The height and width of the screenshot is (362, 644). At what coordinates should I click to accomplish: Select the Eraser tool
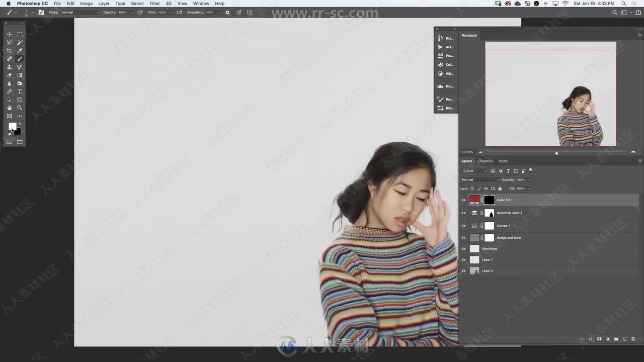point(9,75)
